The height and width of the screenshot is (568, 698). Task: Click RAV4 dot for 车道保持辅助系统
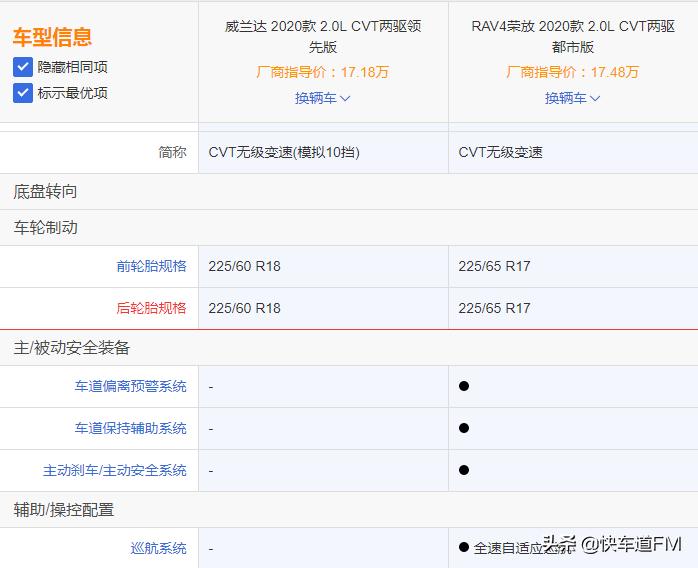point(464,428)
